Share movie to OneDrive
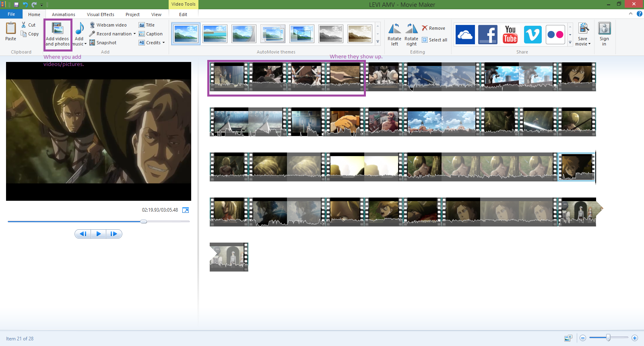This screenshot has height=346, width=644. [465, 35]
